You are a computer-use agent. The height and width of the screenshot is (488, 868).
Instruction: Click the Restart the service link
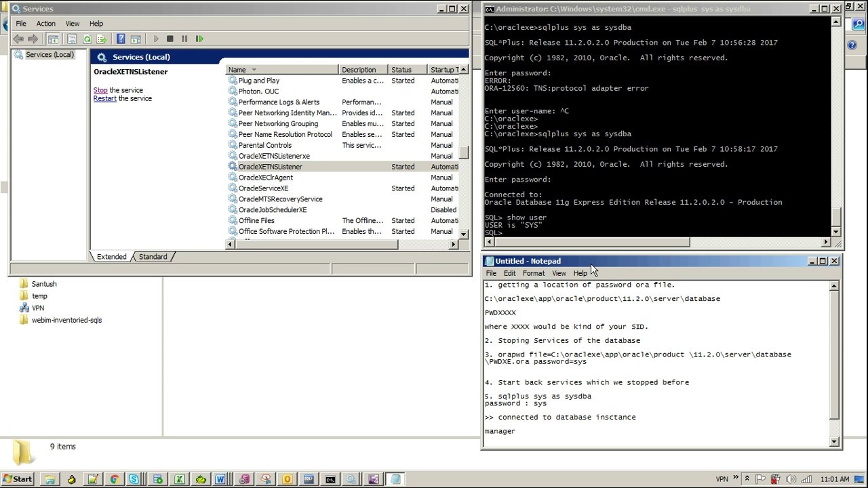click(x=105, y=99)
